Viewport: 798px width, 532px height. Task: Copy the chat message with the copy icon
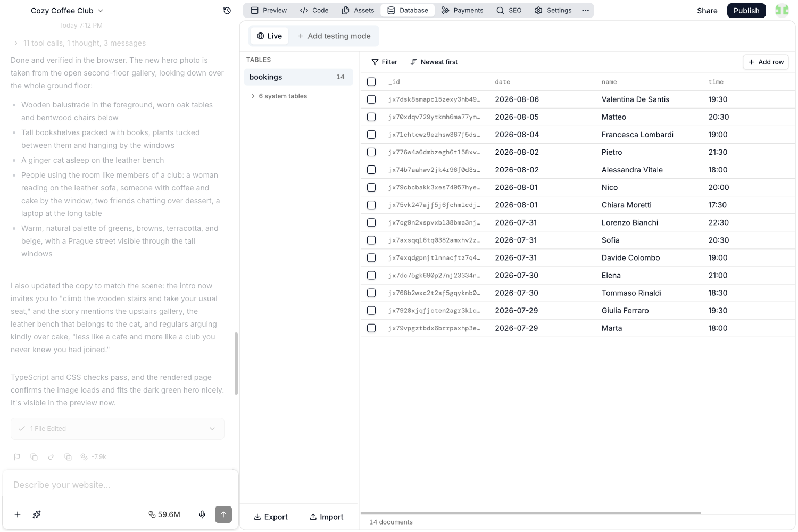click(x=34, y=456)
